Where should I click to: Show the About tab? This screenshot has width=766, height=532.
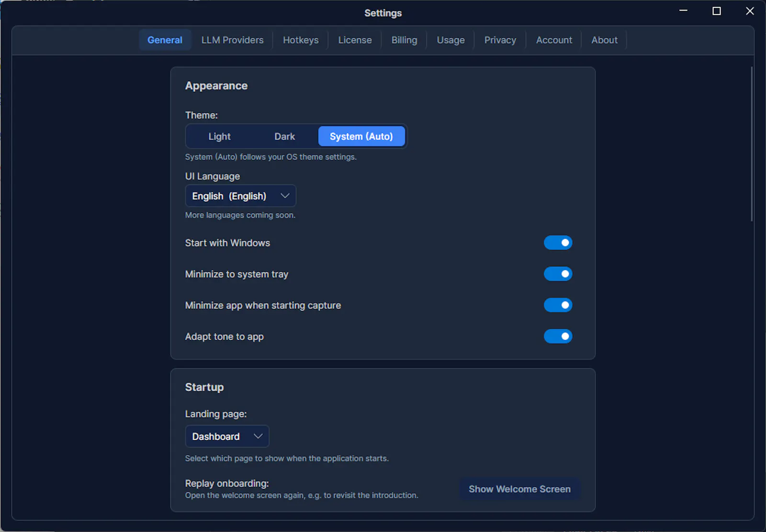click(x=604, y=40)
